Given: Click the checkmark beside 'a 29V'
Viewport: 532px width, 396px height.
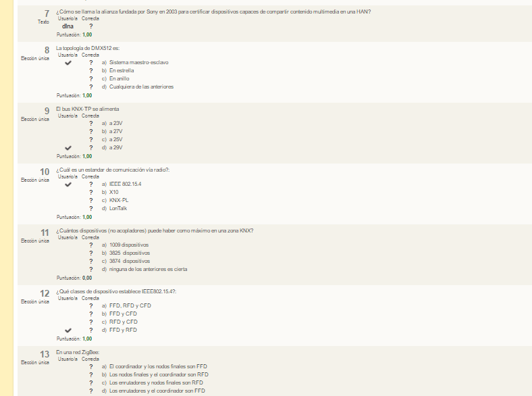Looking at the screenshot, I should 68,148.
